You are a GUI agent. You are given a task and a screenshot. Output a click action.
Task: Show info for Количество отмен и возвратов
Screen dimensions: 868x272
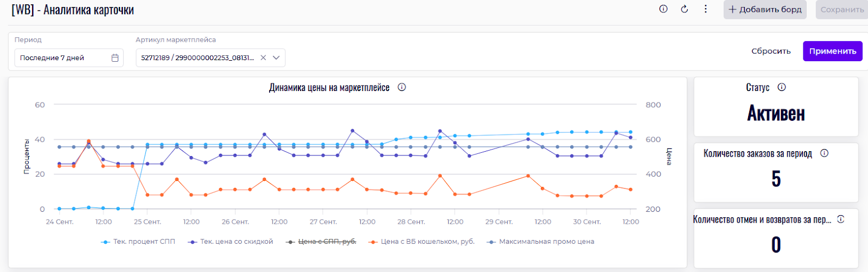841,219
